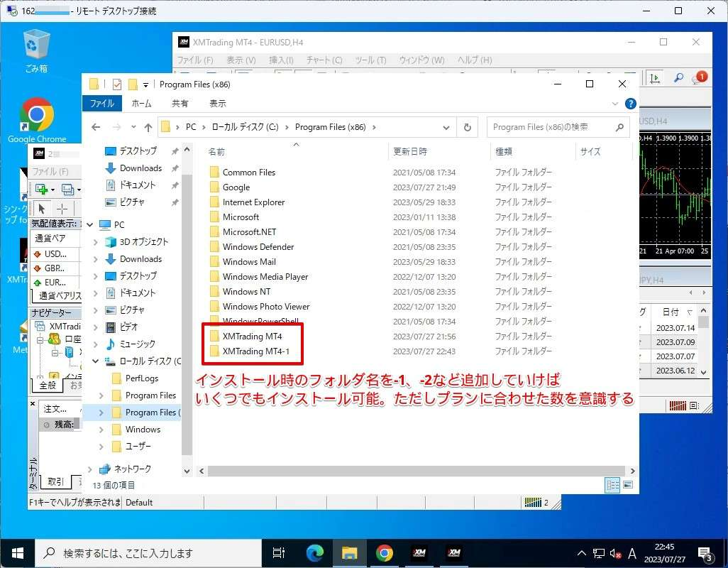Expand the ネットワーク tree node
The height and width of the screenshot is (568, 728).
click(x=91, y=469)
